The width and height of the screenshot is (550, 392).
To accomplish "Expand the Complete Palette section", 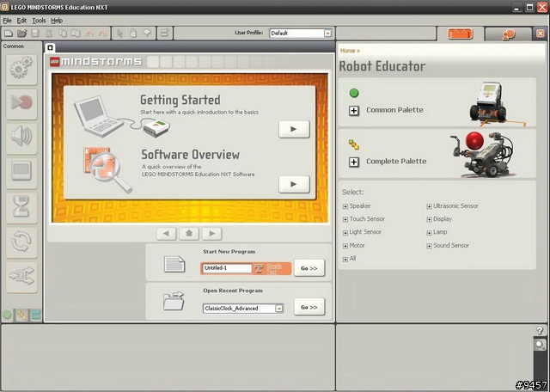I will (x=354, y=162).
